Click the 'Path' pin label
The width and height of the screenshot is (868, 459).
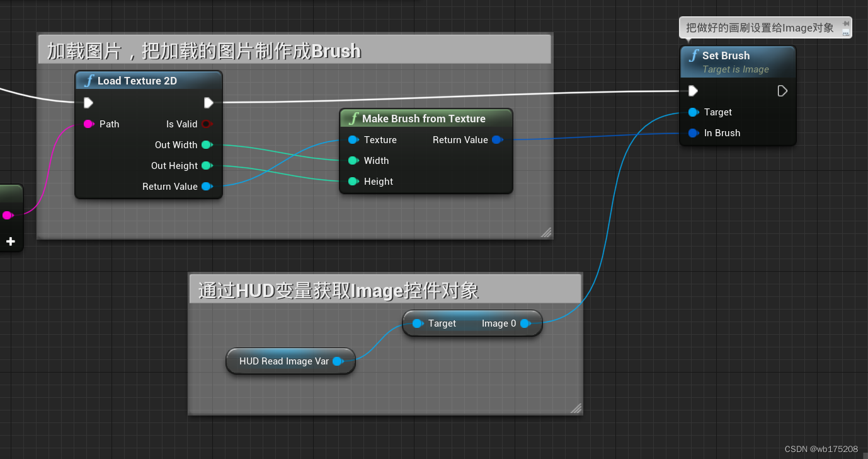(x=110, y=124)
